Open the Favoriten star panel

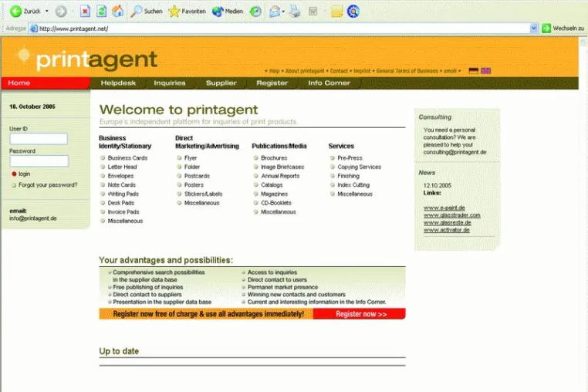[187, 12]
